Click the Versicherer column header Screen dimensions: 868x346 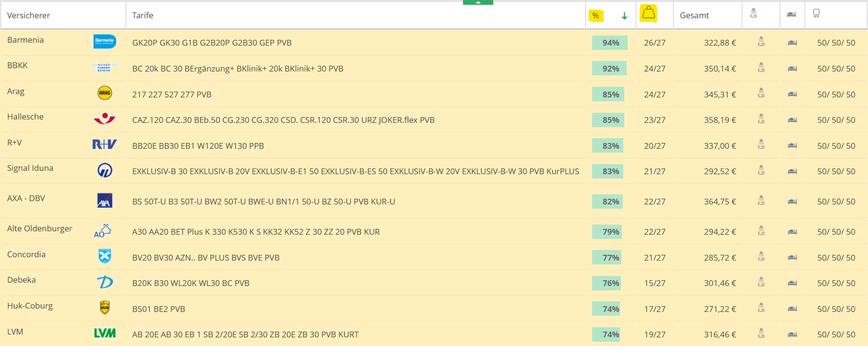[x=28, y=15]
